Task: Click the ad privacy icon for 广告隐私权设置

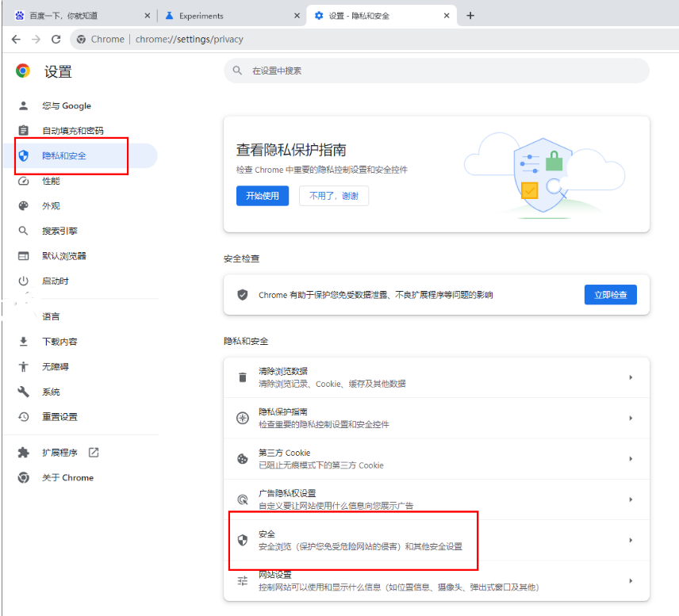Action: pos(243,499)
